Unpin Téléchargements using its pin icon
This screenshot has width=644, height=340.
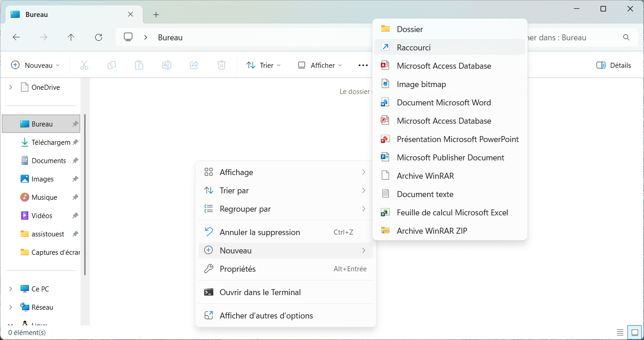pos(75,143)
